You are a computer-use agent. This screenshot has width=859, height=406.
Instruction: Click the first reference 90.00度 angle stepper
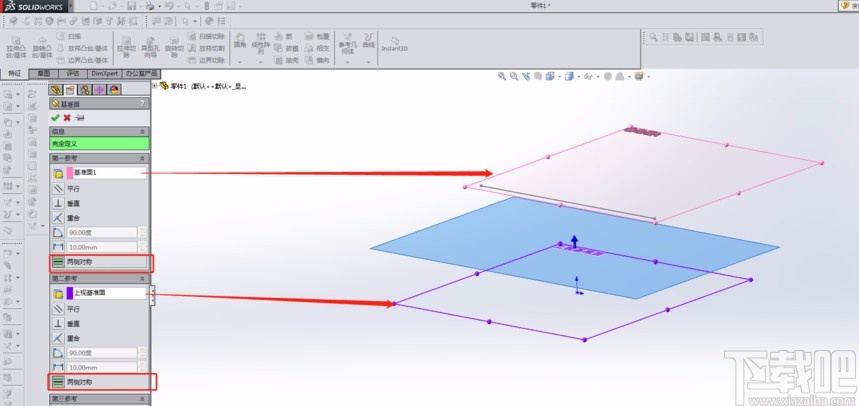click(142, 233)
